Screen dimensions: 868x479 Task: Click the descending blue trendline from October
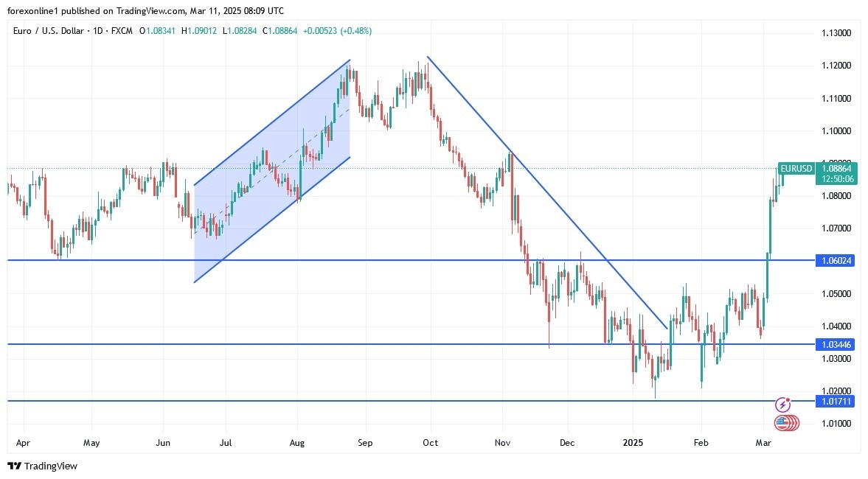(546, 192)
